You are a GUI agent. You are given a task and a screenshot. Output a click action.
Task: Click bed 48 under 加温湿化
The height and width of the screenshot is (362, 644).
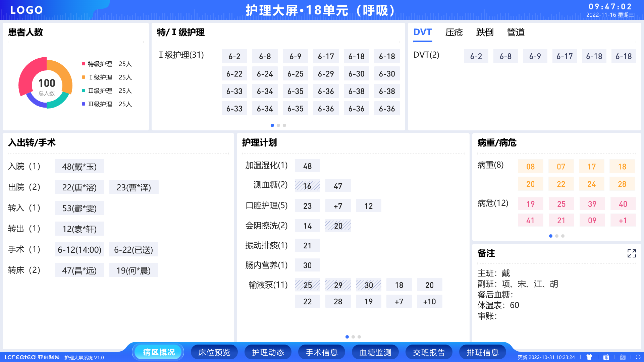coord(308,166)
